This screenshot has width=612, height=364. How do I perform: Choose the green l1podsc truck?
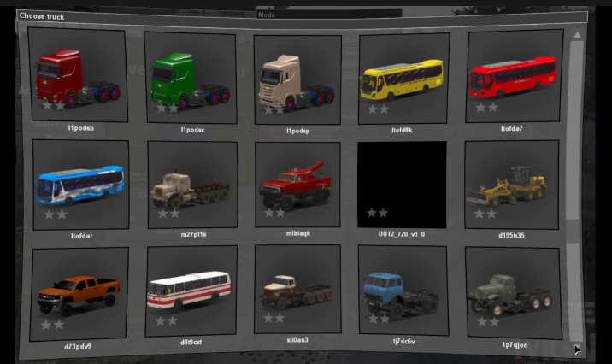pos(191,78)
